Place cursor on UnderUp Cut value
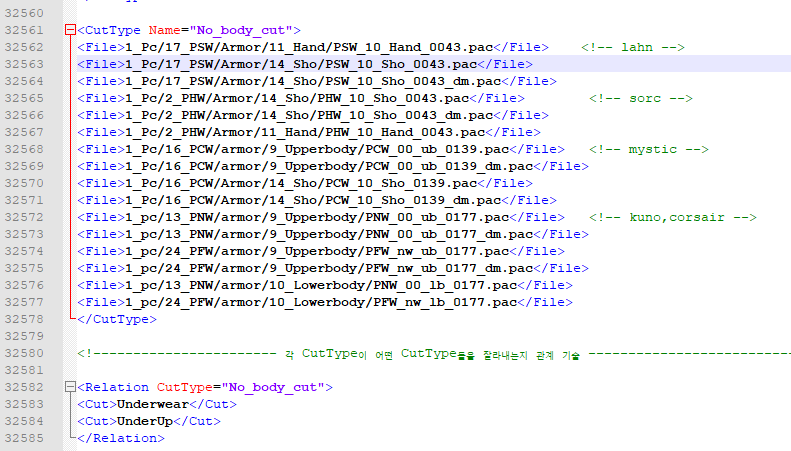The height and width of the screenshot is (451, 791). tap(145, 421)
